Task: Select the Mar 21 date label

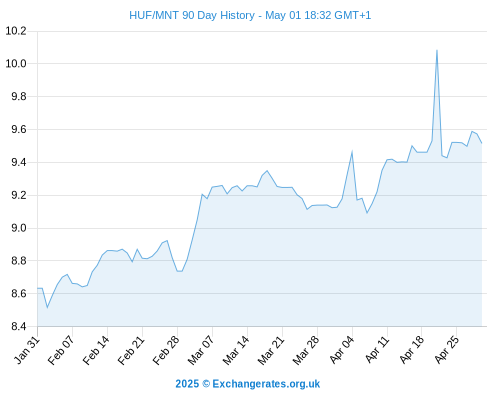Action: click(271, 350)
